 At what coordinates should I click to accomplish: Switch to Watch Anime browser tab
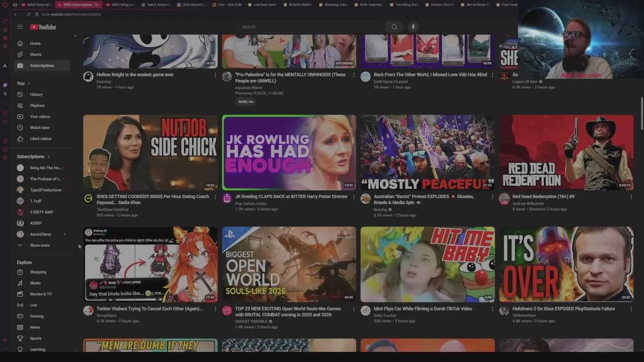pos(155,5)
